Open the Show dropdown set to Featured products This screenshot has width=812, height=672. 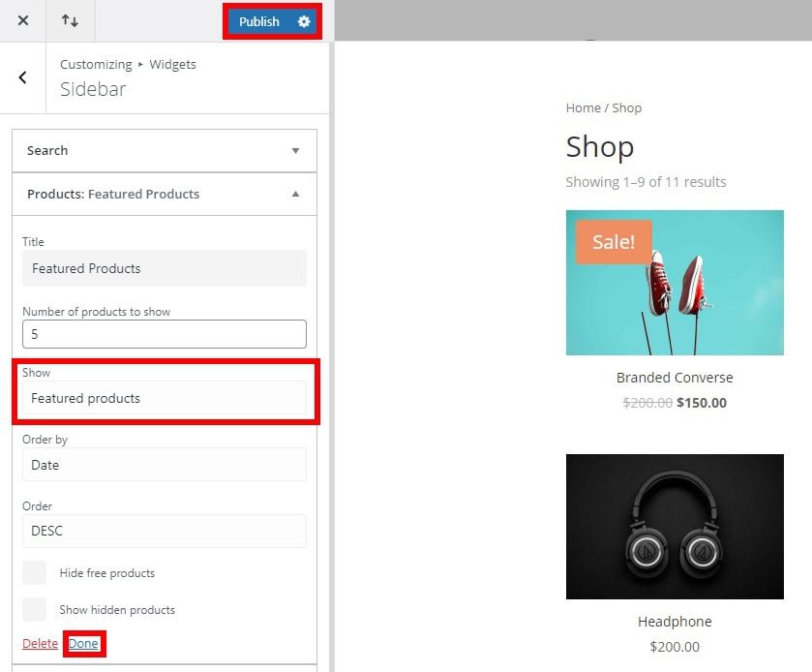164,398
